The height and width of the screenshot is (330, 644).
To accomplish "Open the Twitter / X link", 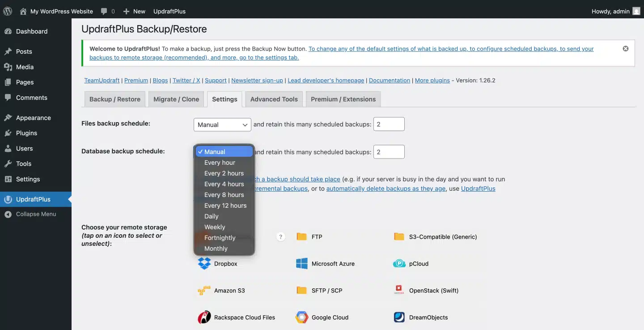I will (186, 81).
